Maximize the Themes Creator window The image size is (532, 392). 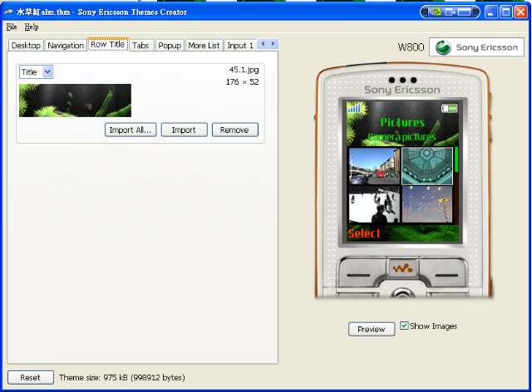coord(506,12)
